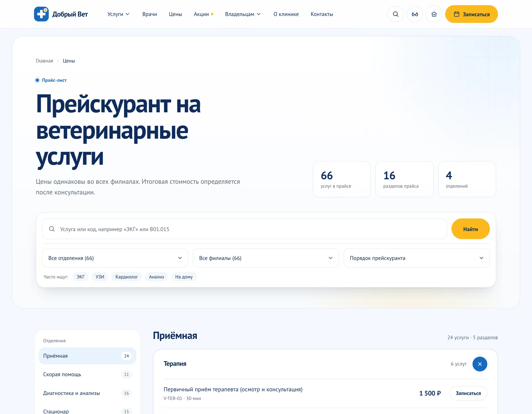The image size is (532, 414).
Task: Expand the Владельцам menu
Action: pos(243,14)
